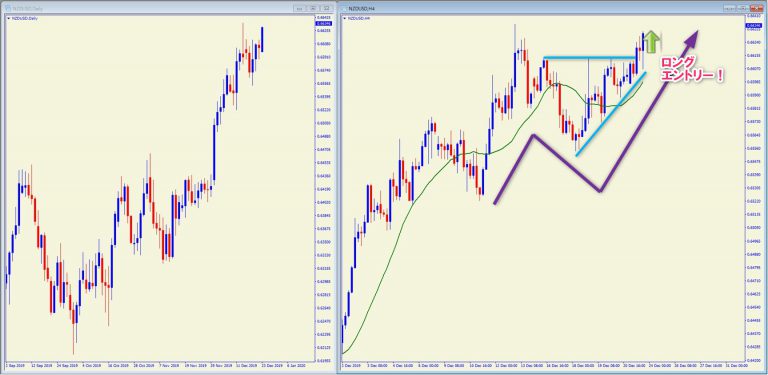Close the NZDUSD Daily chart window

tap(326, 8)
